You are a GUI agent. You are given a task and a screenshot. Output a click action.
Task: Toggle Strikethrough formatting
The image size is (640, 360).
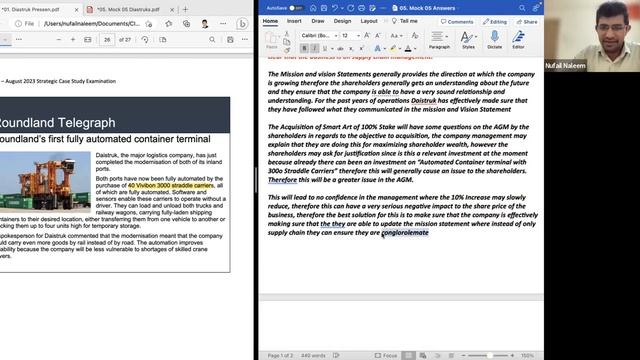(x=340, y=49)
